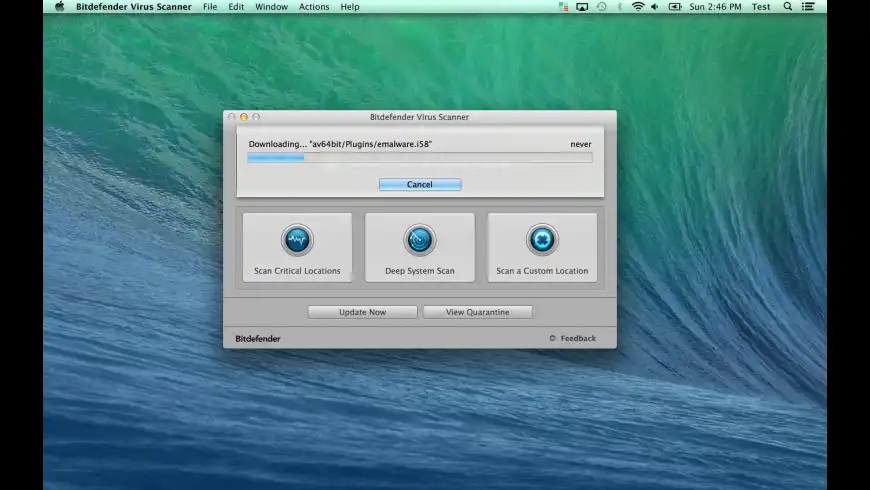This screenshot has width=870, height=490.
Task: Click the Scan a Custom Location icon
Action: pos(542,240)
